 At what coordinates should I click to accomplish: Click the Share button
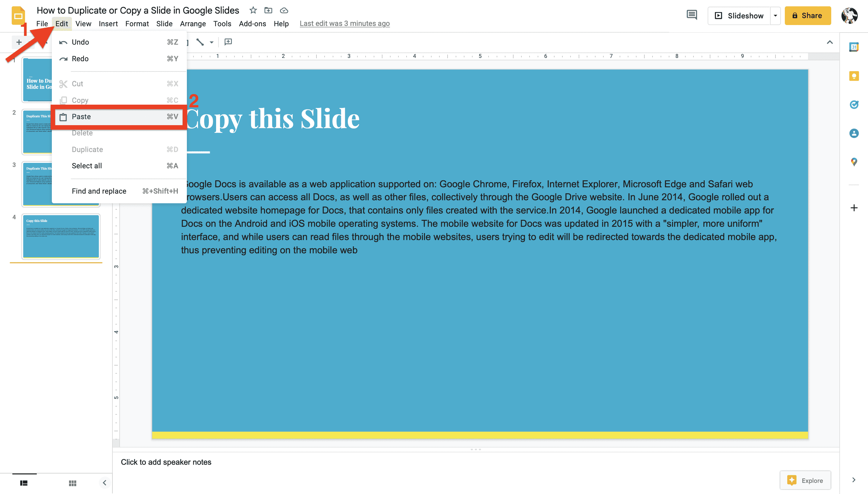click(x=808, y=15)
